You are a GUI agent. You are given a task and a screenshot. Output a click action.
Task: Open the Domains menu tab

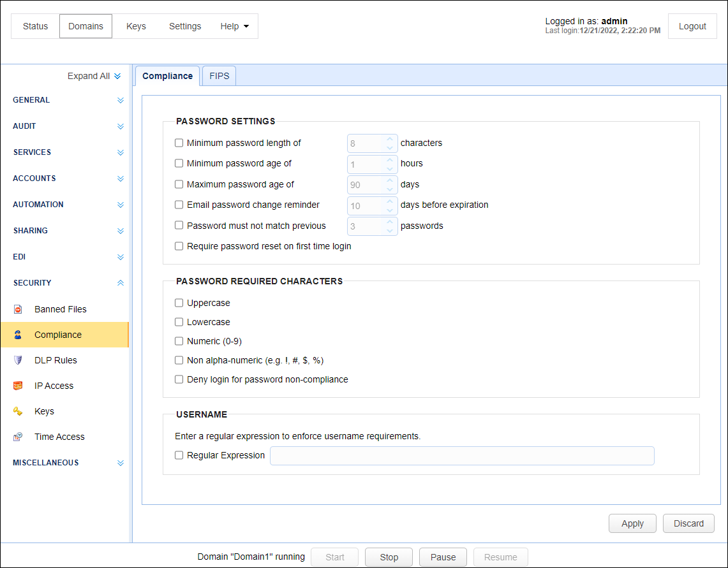86,26
